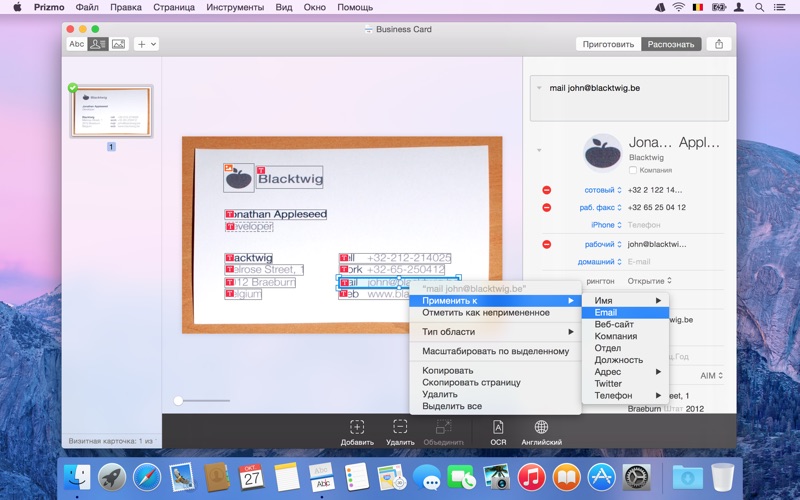The height and width of the screenshot is (500, 800).
Task: Choose Веб-сайт in the submenu
Action: click(625, 324)
